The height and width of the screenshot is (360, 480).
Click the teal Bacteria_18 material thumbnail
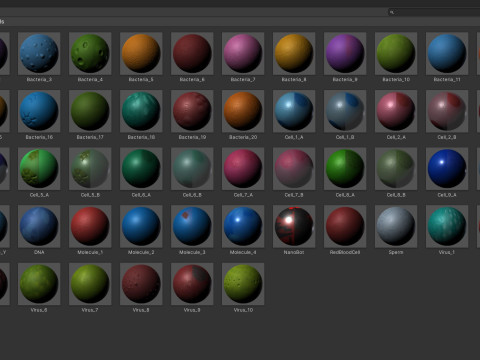(x=141, y=111)
